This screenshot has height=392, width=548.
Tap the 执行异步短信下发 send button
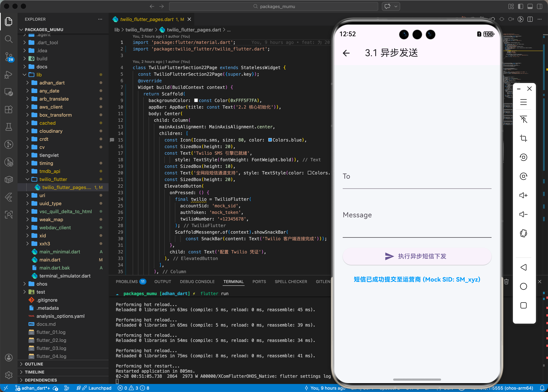click(417, 256)
